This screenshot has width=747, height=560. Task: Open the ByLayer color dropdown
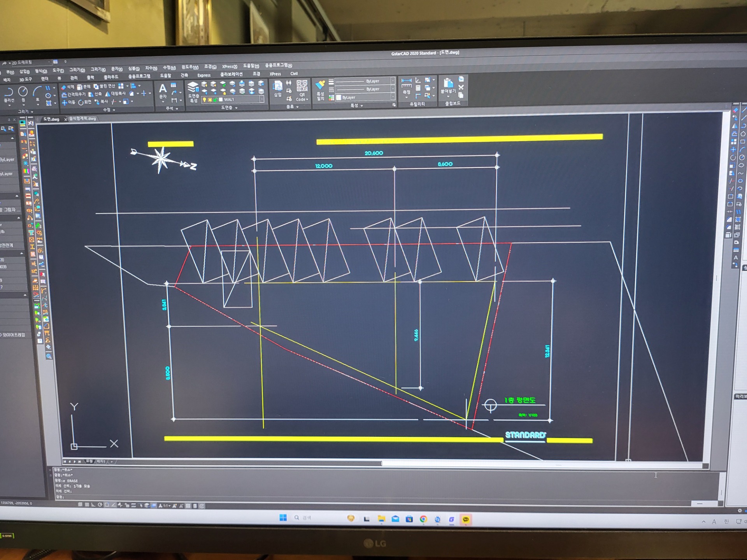[x=366, y=97]
